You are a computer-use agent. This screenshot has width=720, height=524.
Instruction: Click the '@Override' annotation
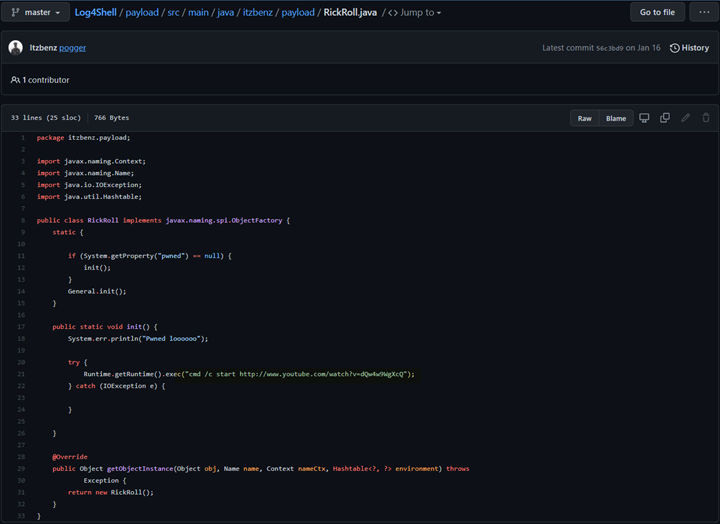click(x=70, y=457)
